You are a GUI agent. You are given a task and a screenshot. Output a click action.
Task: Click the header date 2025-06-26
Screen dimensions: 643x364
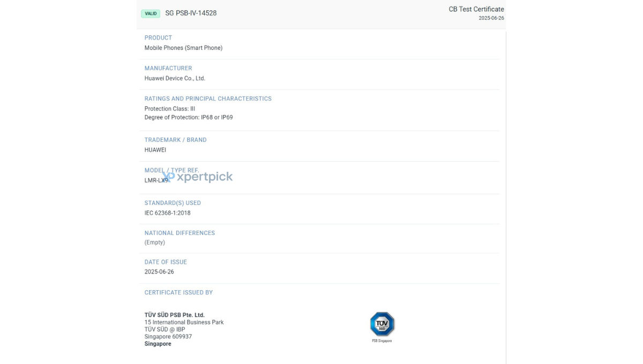[491, 18]
